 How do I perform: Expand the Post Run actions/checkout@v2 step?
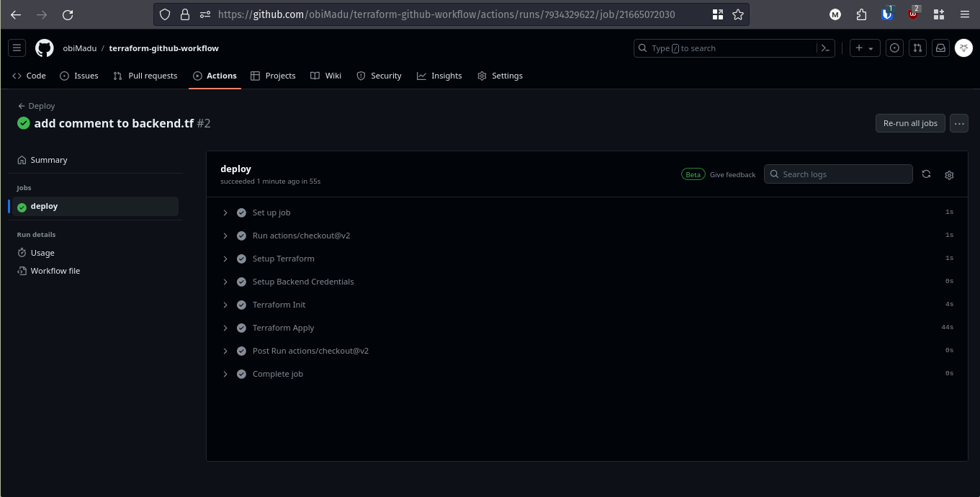pos(225,351)
